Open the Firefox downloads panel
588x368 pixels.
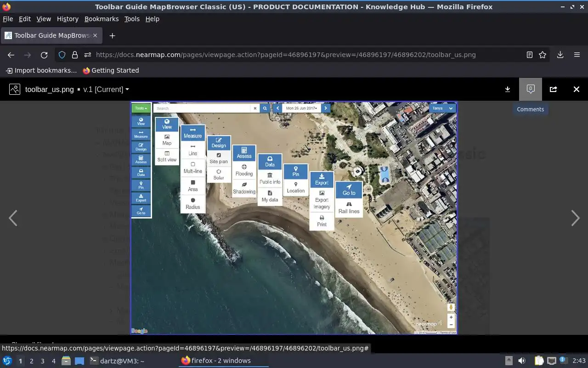point(560,55)
